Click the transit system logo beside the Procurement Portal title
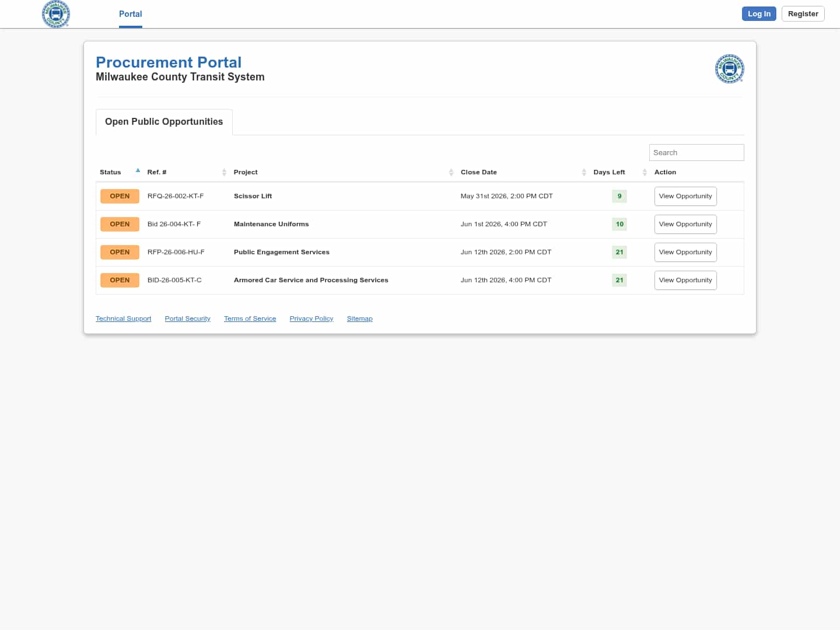 [729, 69]
